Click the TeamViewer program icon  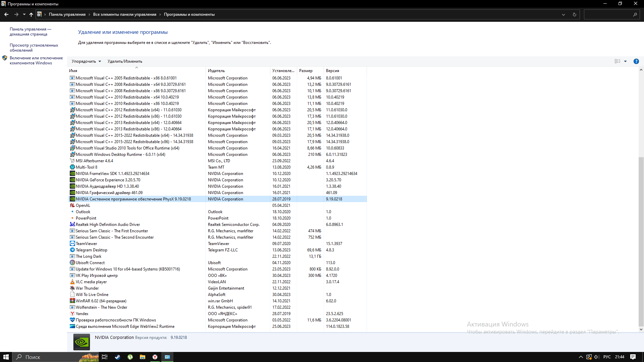tap(72, 244)
